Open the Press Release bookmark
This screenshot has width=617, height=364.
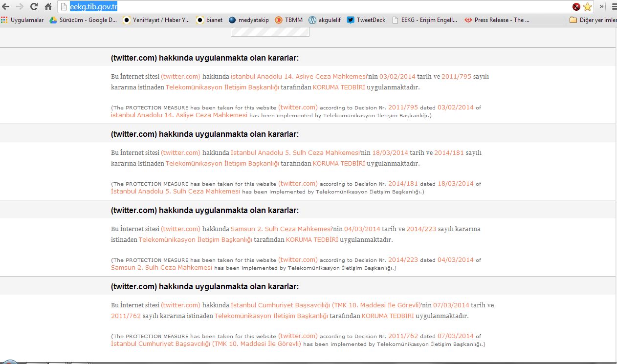[x=497, y=20]
